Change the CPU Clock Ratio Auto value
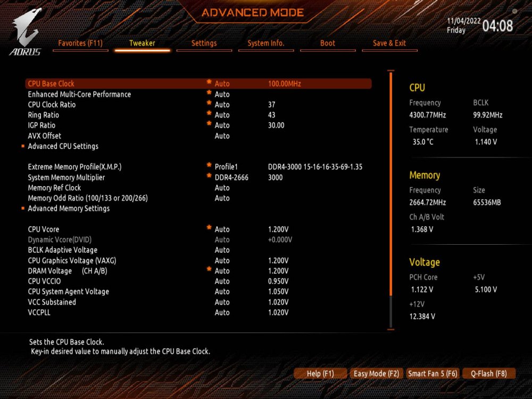 (x=222, y=105)
